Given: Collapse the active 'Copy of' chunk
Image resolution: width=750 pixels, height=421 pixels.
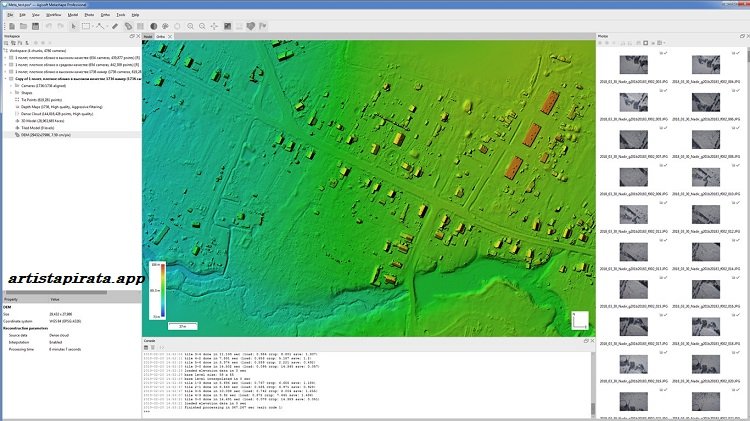Looking at the screenshot, I should pyautogui.click(x=3, y=79).
